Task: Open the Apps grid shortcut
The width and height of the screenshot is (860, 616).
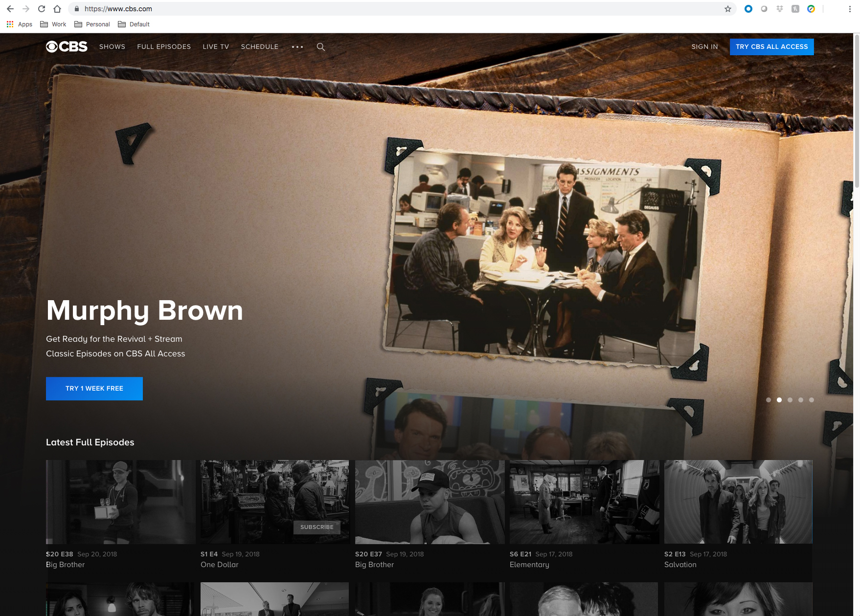Action: 19,24
